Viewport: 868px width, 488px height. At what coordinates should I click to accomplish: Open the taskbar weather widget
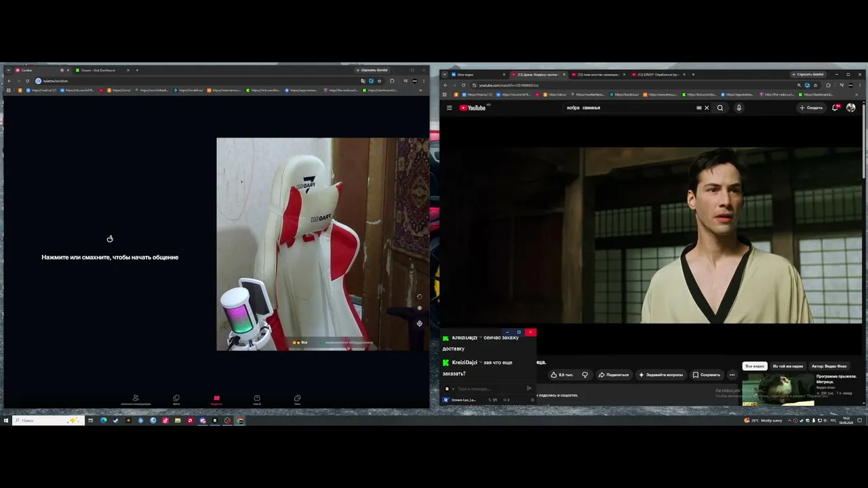763,420
